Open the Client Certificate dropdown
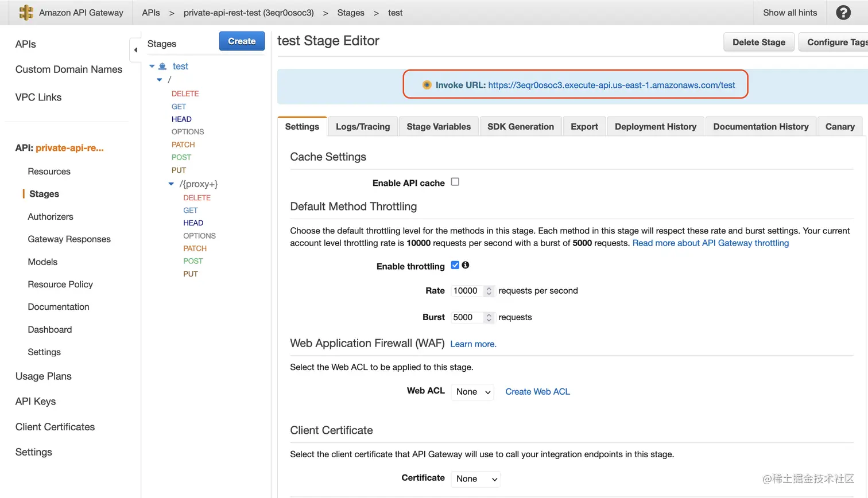The image size is (868, 498). (476, 479)
